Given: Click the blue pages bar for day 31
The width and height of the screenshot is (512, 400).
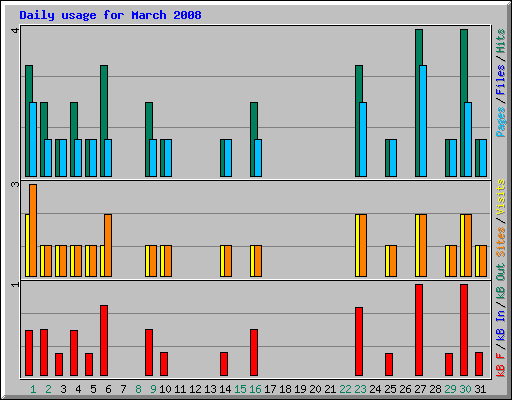Looking at the screenshot, I should [483, 158].
